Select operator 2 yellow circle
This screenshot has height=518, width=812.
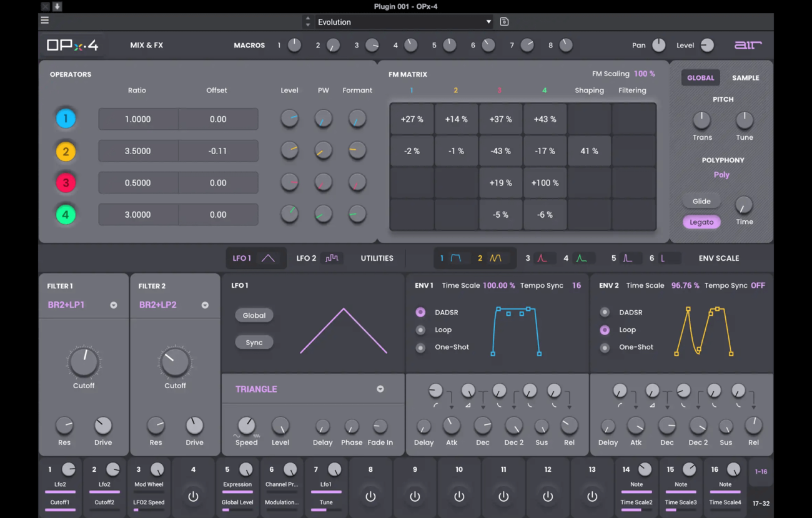coord(66,151)
